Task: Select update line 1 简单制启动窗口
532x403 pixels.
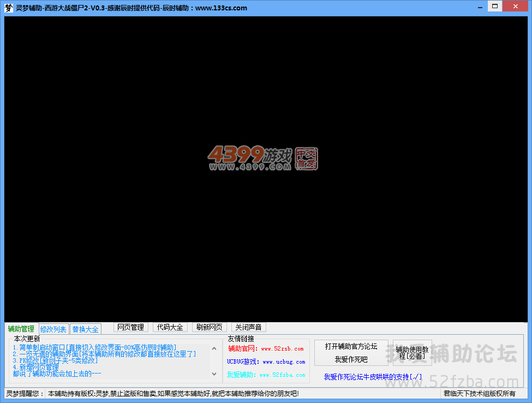Action: 94,347
